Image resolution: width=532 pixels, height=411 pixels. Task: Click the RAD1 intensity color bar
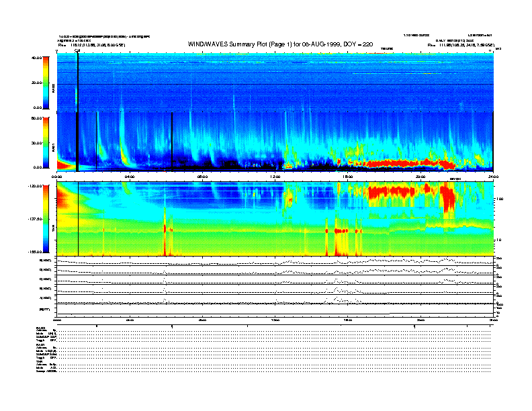(x=46, y=143)
